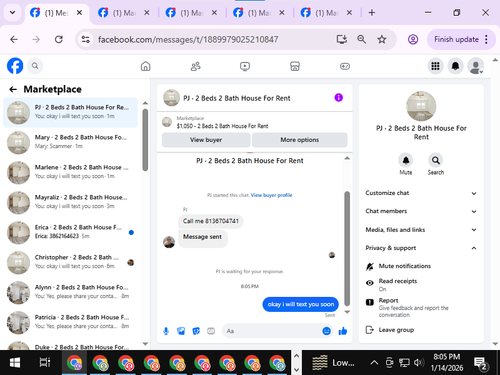
Task: Click the conversation list scrollbar
Action: pos(145,140)
